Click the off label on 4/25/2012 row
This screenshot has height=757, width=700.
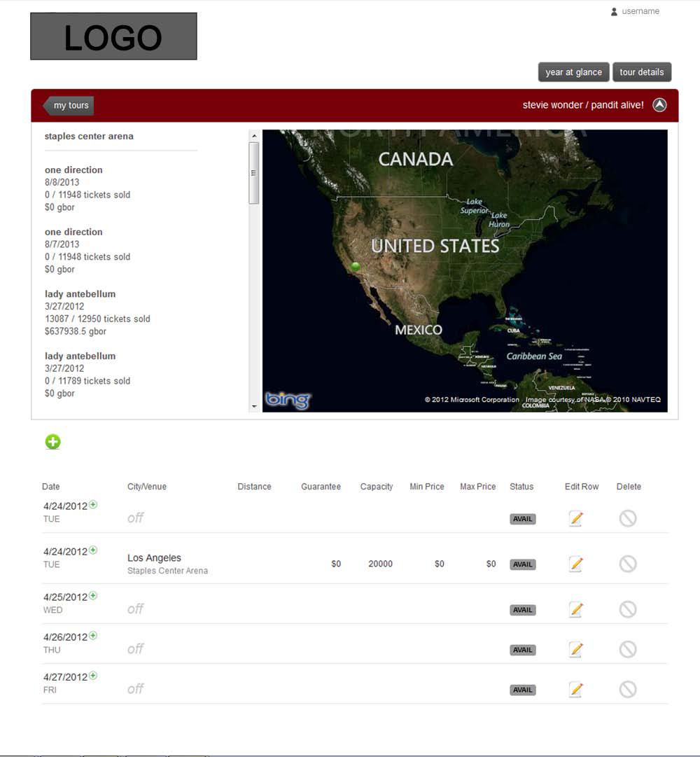(136, 609)
